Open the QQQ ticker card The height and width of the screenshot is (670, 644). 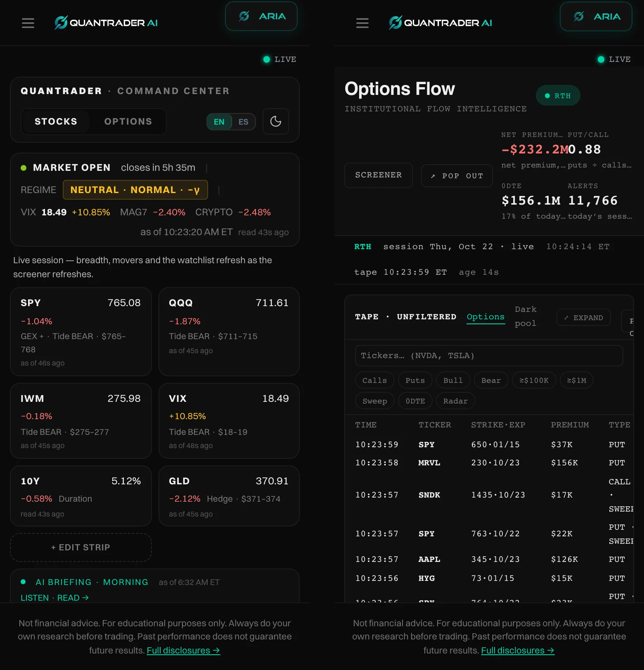point(229,332)
